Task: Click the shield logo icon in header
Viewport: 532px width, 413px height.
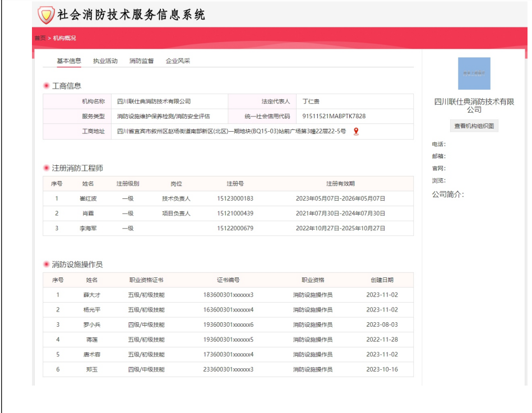Action: [x=46, y=15]
